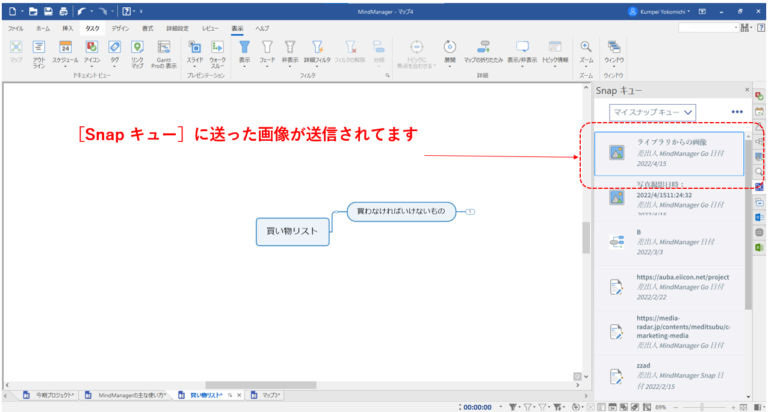
Task: Click the canvas vertical scrollbar thumb
Action: pos(586,238)
